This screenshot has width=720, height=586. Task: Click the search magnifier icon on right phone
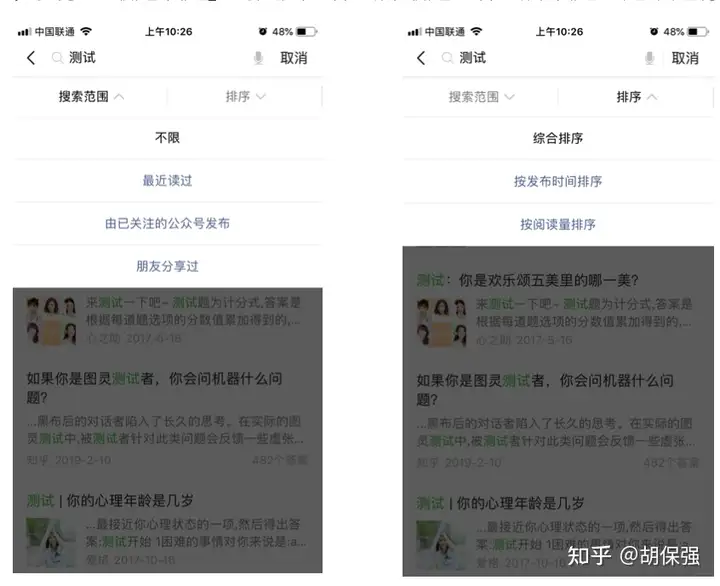click(x=447, y=58)
